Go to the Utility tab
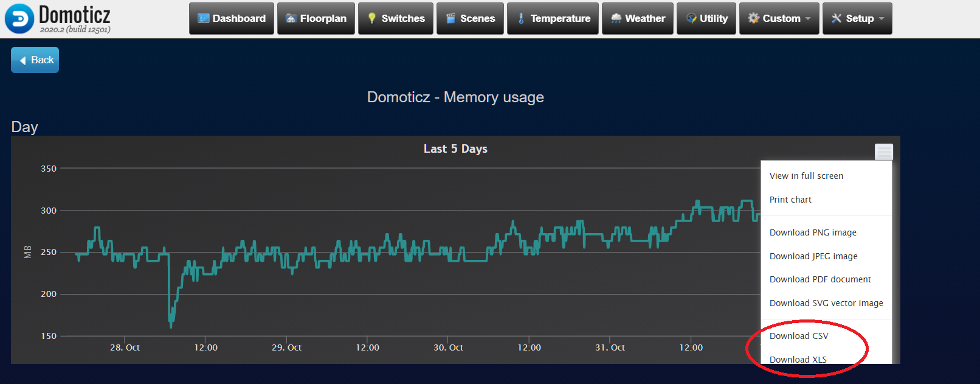The width and height of the screenshot is (980, 384). [706, 18]
